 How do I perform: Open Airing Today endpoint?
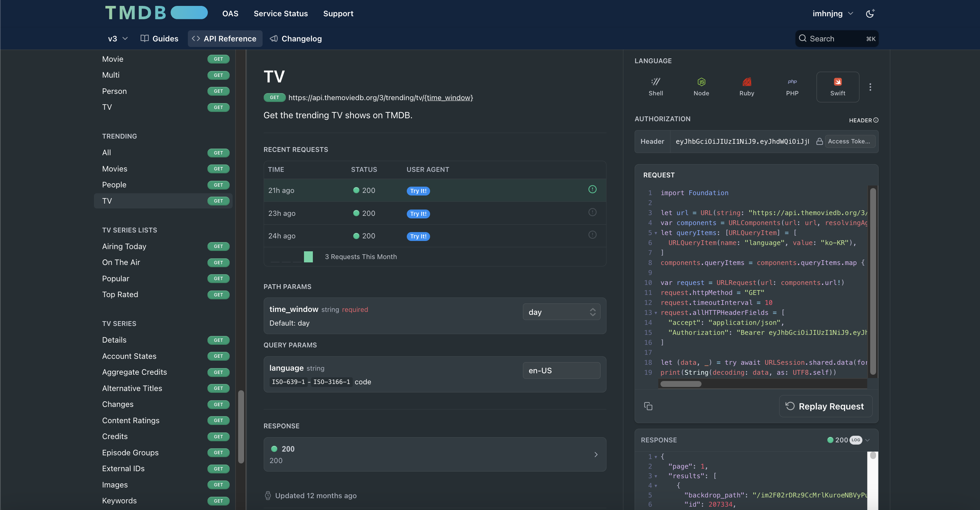(x=163, y=246)
